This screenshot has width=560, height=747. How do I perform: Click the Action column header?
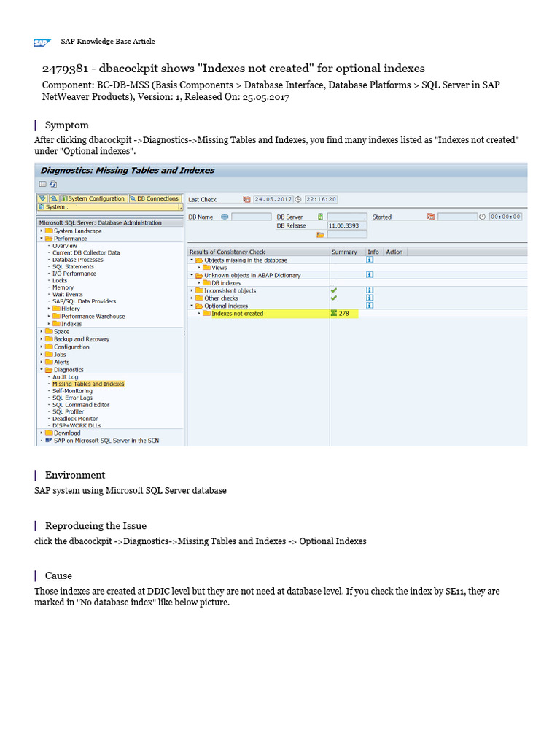coord(394,252)
